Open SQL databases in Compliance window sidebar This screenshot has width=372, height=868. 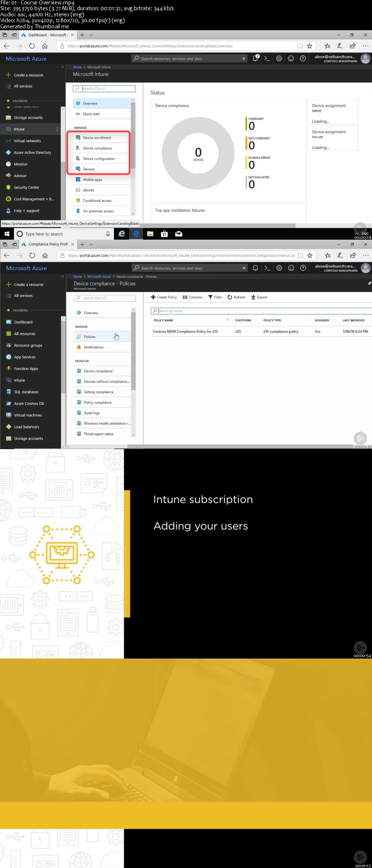pos(26,392)
